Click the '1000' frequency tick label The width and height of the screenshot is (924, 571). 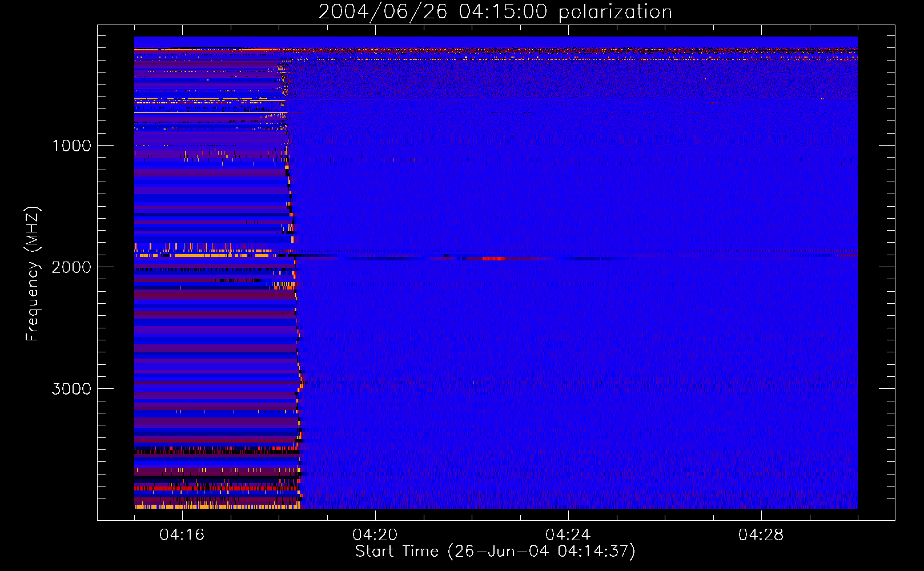(71, 146)
